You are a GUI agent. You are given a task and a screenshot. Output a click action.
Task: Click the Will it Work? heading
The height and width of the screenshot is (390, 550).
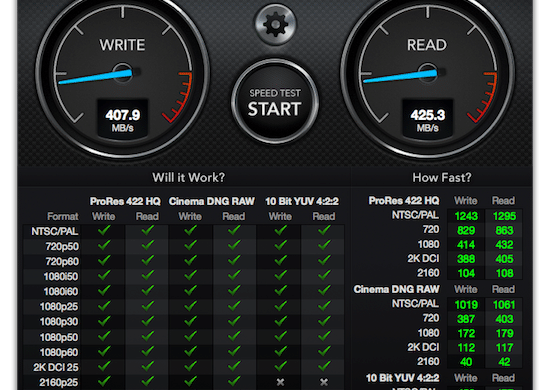click(x=188, y=177)
